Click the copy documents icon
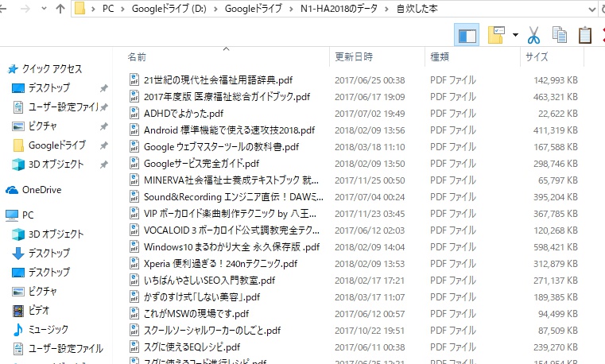The height and width of the screenshot is (364, 605). pos(560,35)
